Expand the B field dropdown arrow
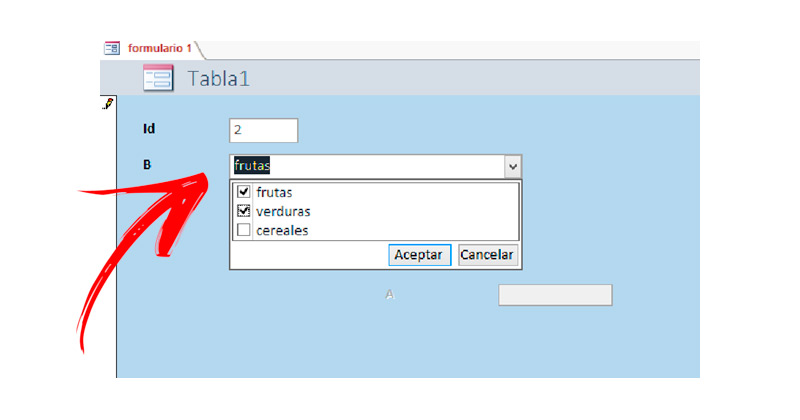 tap(512, 166)
